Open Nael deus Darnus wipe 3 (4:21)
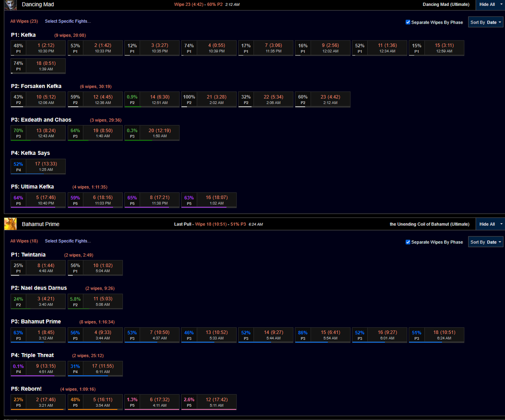The width and height of the screenshot is (505, 420). click(x=38, y=302)
